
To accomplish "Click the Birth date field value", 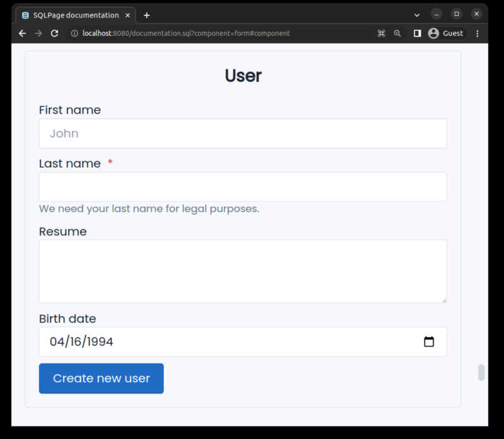I will pyautogui.click(x=81, y=341).
